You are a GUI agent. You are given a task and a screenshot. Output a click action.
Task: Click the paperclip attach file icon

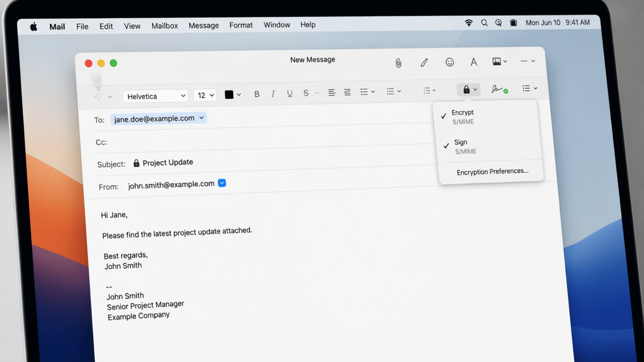click(x=398, y=63)
